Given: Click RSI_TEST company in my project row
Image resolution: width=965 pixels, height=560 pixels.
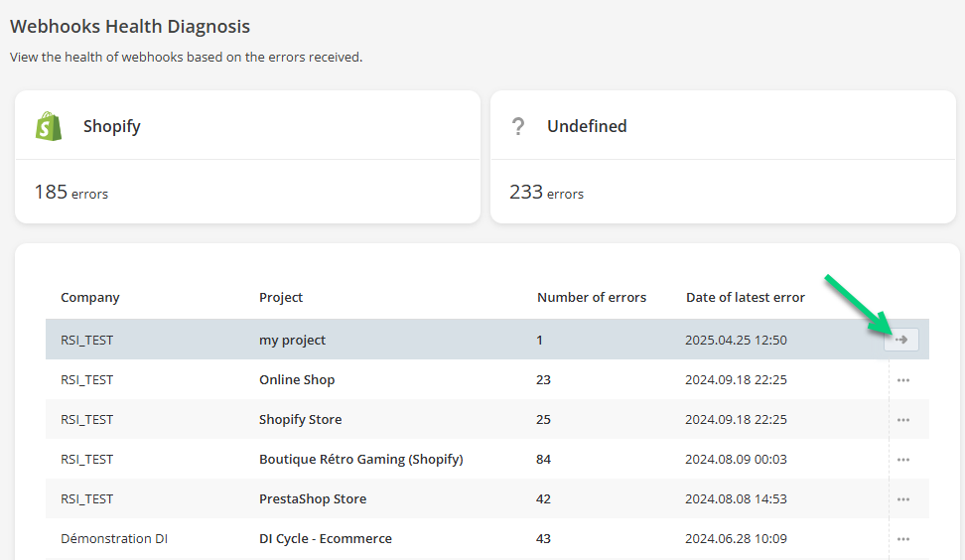Looking at the screenshot, I should [86, 340].
